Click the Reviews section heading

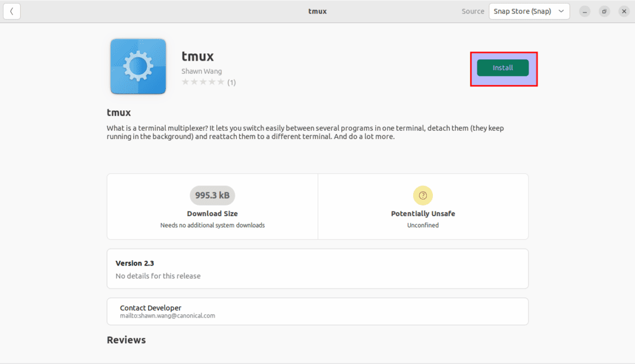click(126, 340)
